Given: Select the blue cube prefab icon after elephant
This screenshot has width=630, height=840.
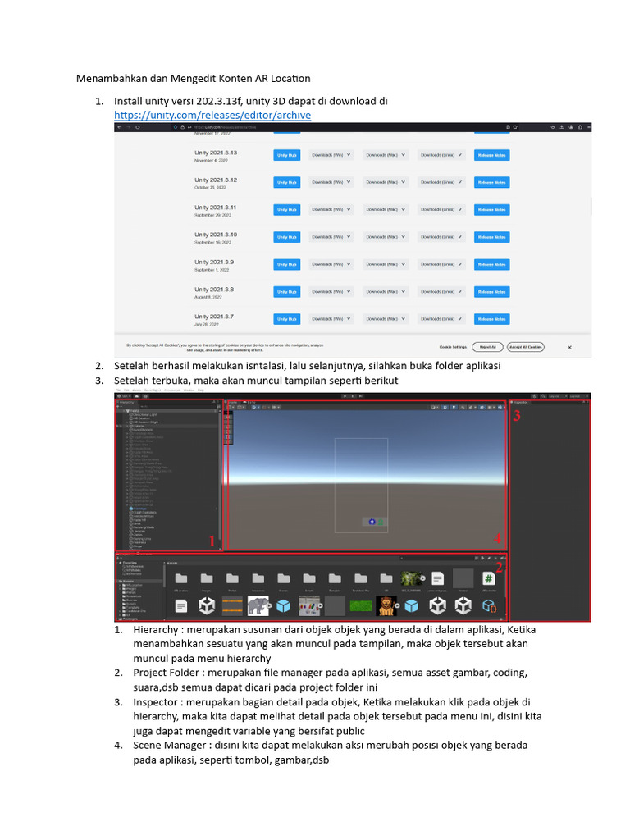Looking at the screenshot, I should 284,606.
